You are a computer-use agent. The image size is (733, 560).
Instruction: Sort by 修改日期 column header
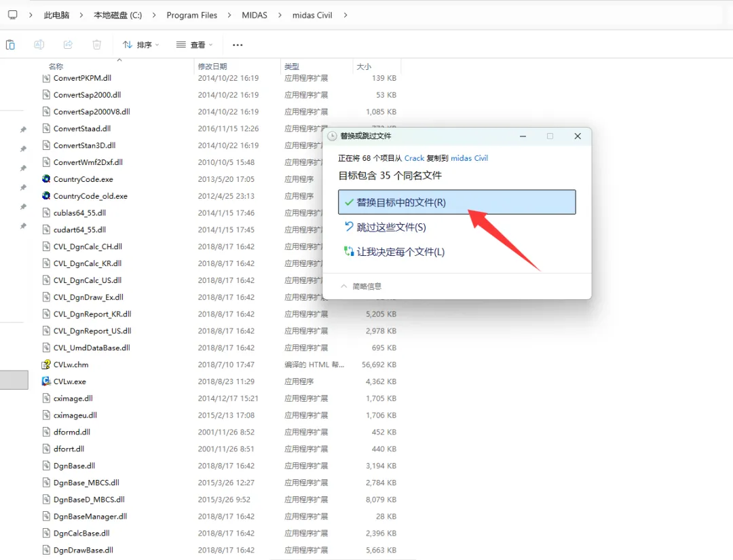tap(212, 67)
